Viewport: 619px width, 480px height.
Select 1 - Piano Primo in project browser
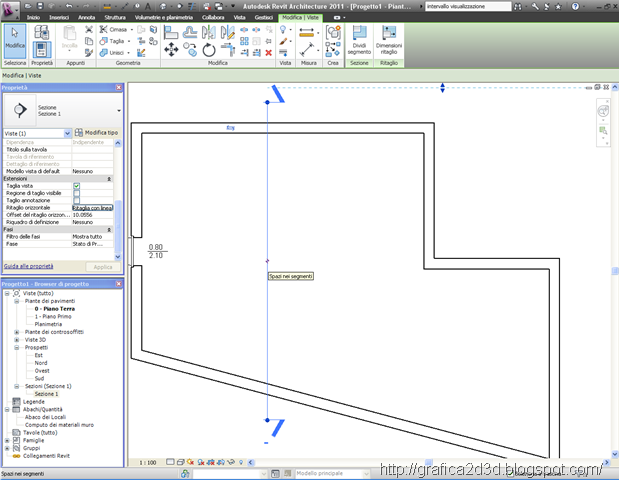(x=53, y=317)
